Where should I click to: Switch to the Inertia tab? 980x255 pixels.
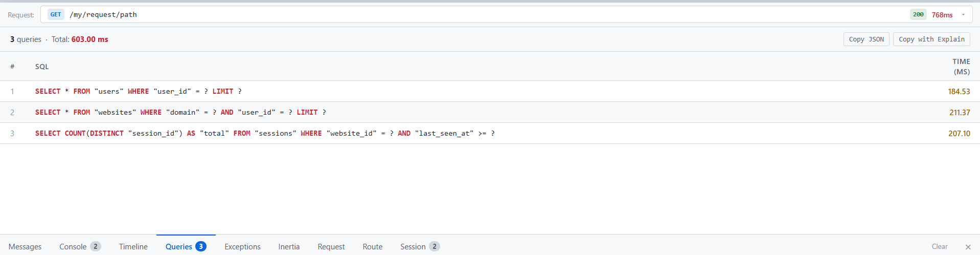click(289, 247)
